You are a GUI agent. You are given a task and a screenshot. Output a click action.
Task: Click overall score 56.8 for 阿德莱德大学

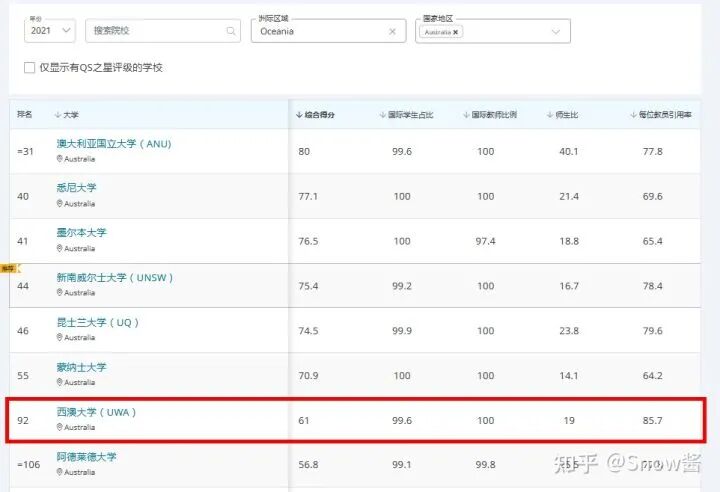point(308,465)
